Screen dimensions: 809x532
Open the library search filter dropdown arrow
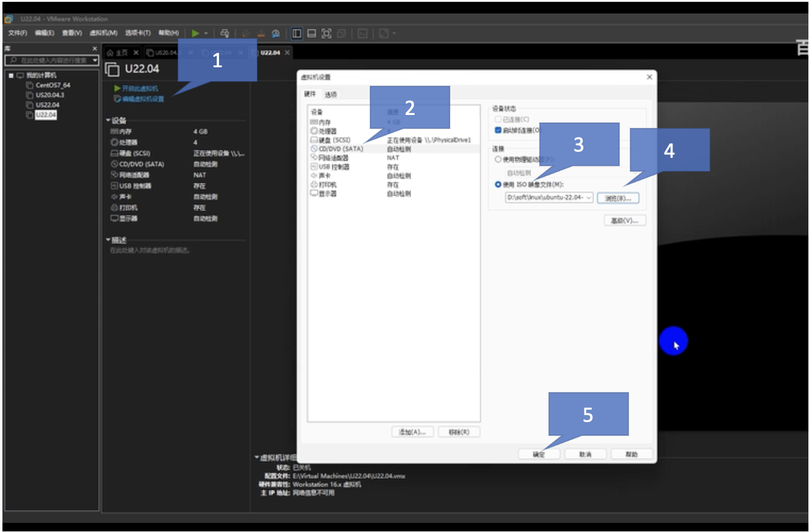[95, 61]
